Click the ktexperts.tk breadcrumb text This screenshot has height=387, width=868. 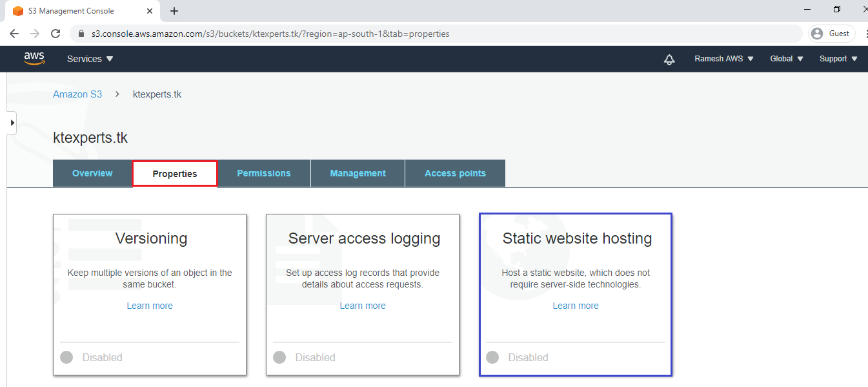pos(157,94)
